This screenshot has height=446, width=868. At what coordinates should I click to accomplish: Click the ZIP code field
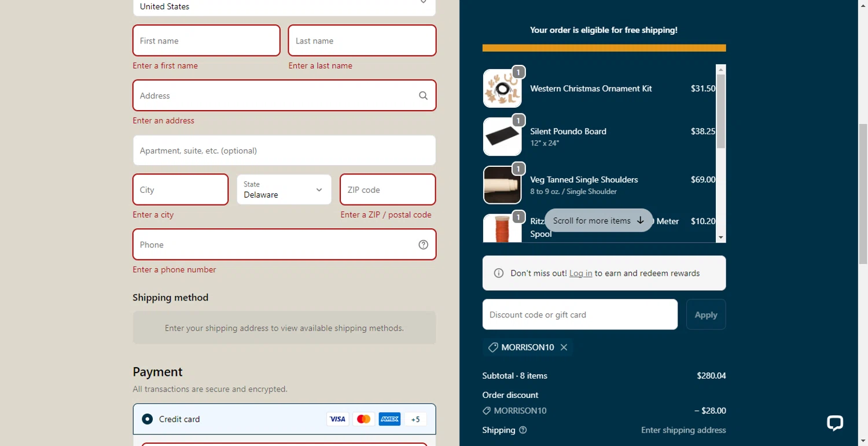388,189
